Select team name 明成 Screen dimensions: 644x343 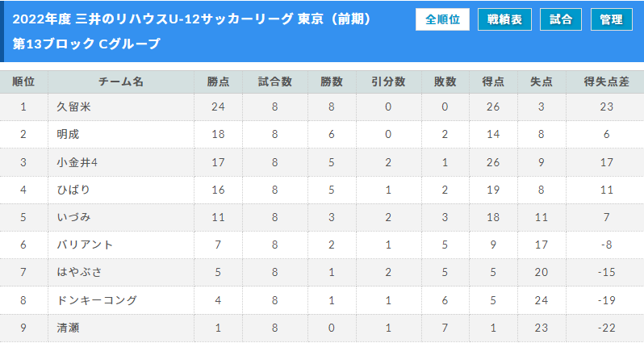pyautogui.click(x=68, y=134)
